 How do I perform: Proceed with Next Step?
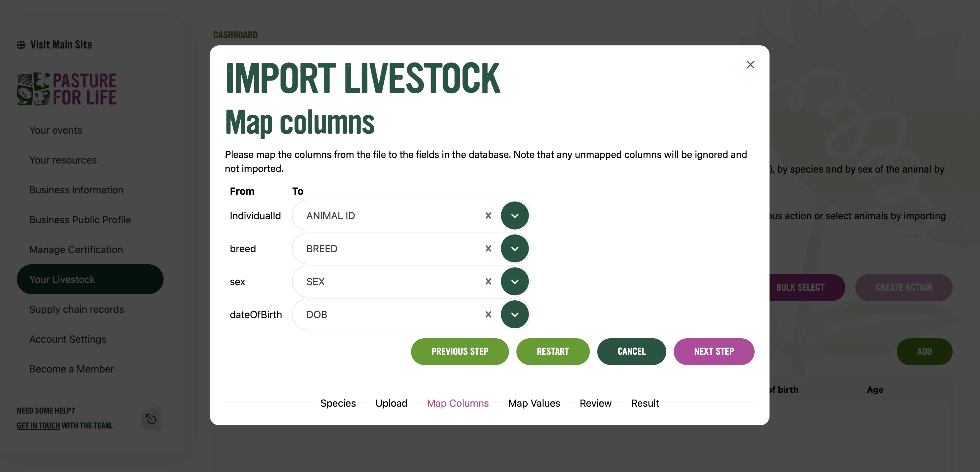[714, 351]
